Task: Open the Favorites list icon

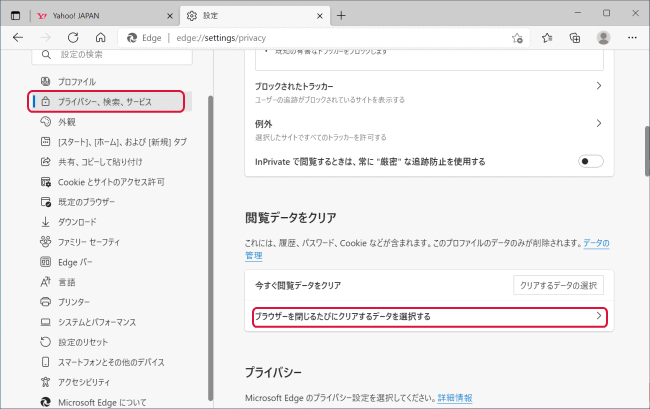Action: pos(547,38)
